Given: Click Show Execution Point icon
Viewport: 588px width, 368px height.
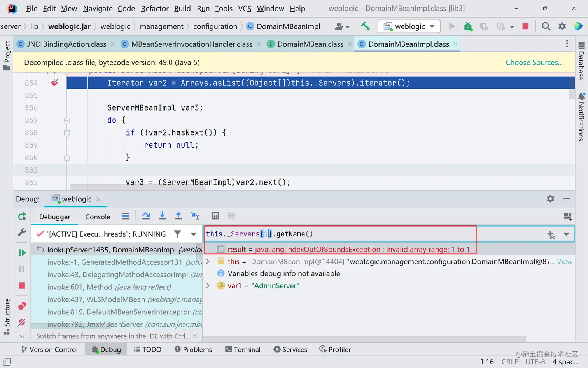Looking at the screenshot, I should point(125,216).
